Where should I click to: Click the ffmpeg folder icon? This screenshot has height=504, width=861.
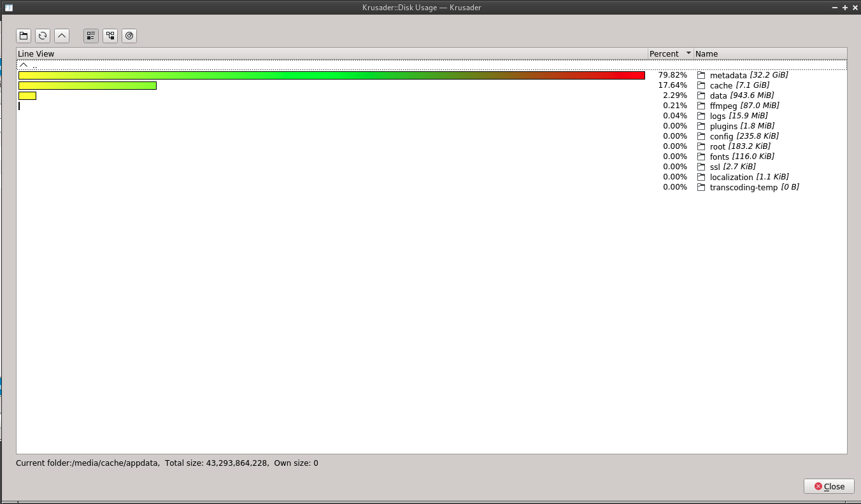[701, 106]
